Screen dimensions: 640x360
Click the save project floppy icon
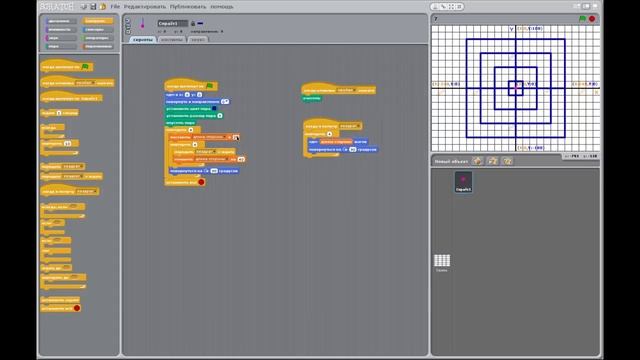93,7
